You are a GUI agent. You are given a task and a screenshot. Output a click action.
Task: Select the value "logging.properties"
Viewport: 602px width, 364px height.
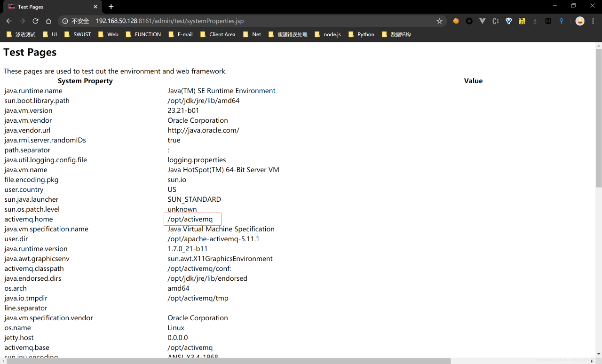[197, 160]
